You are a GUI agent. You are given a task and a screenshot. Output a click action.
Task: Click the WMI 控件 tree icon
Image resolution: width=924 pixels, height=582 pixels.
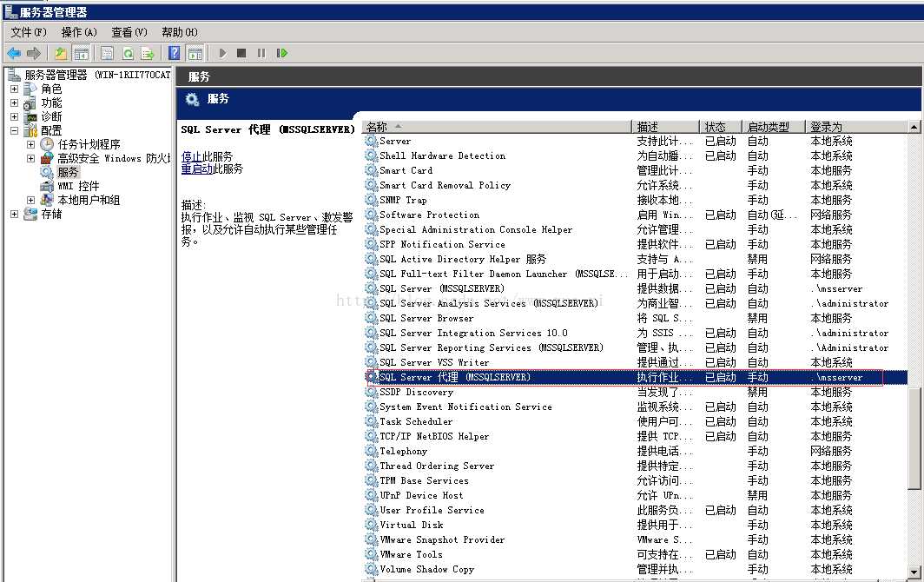coord(47,187)
